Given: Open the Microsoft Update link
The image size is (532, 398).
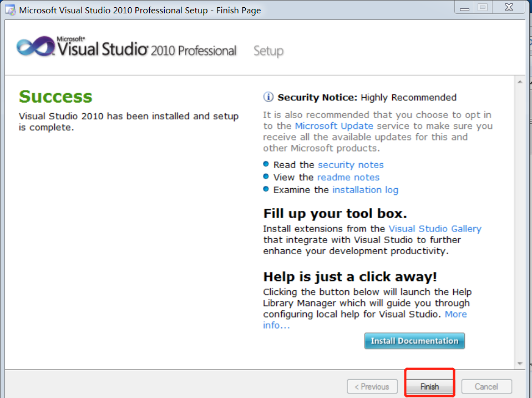Looking at the screenshot, I should 334,126.
